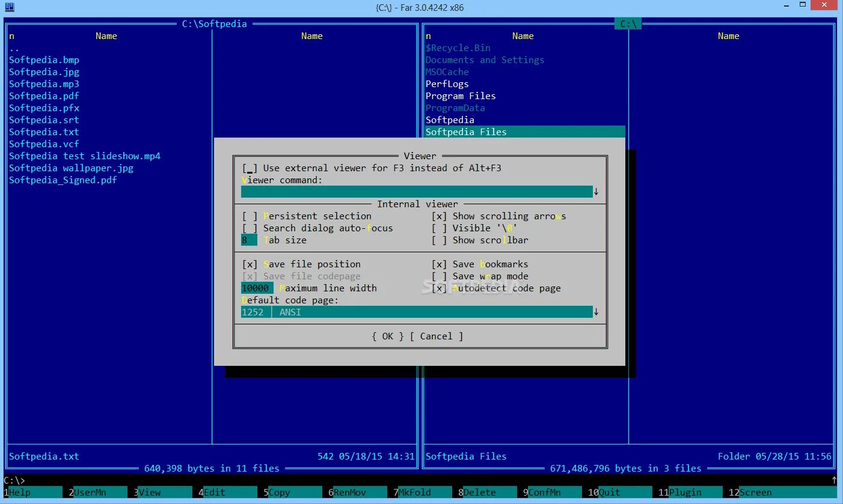Select $Recycle.Bin in the right panel
Screen dimensions: 843x504
coord(458,48)
